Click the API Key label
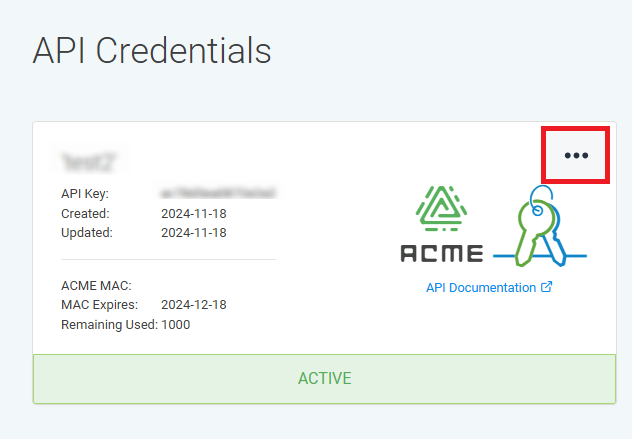632x439 pixels. (x=85, y=193)
